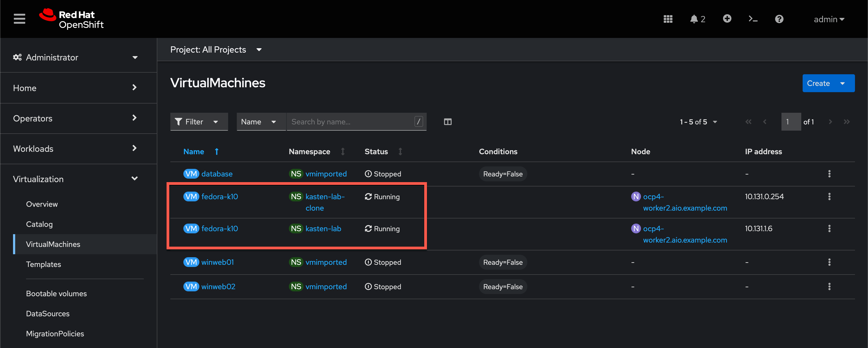
Task: Open Virtualization Overview page
Action: (42, 204)
